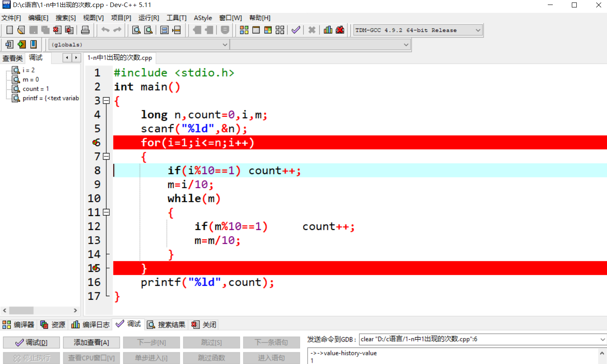Click the blue bookmark toolbar icon
This screenshot has height=364, width=607.
[34, 44]
